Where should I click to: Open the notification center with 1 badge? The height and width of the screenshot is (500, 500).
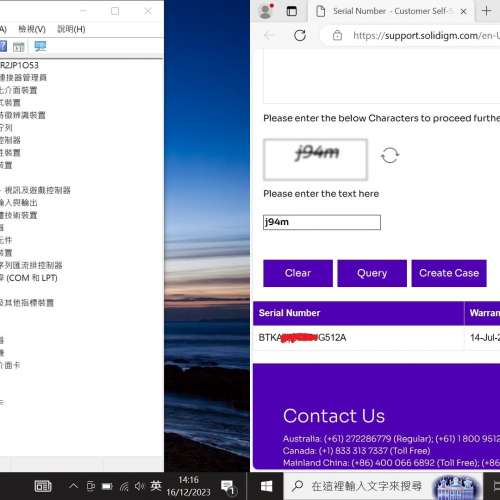pyautogui.click(x=229, y=487)
